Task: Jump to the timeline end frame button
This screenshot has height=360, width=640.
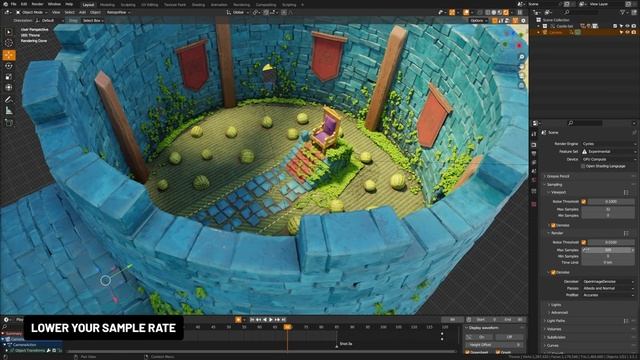Action: tap(284, 320)
